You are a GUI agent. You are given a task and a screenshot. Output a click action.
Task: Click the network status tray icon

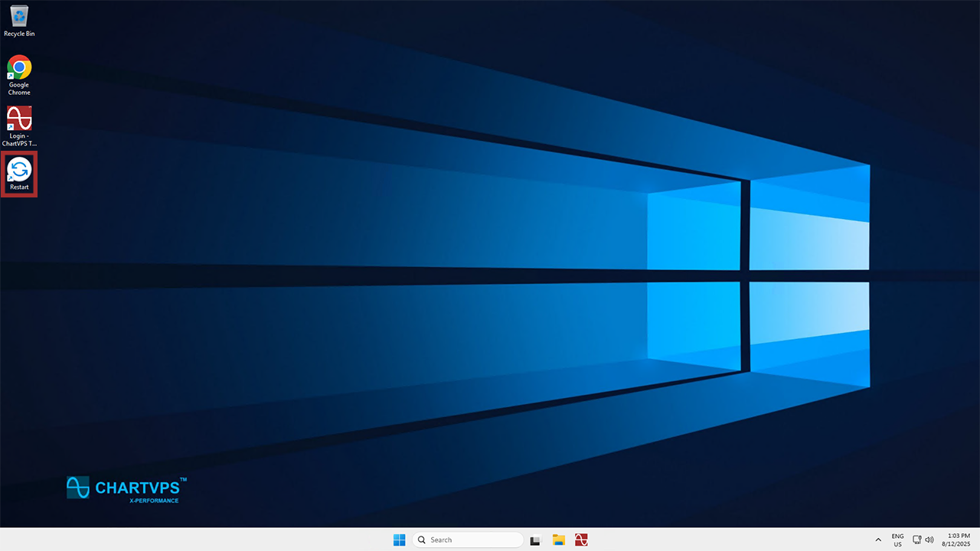(917, 540)
